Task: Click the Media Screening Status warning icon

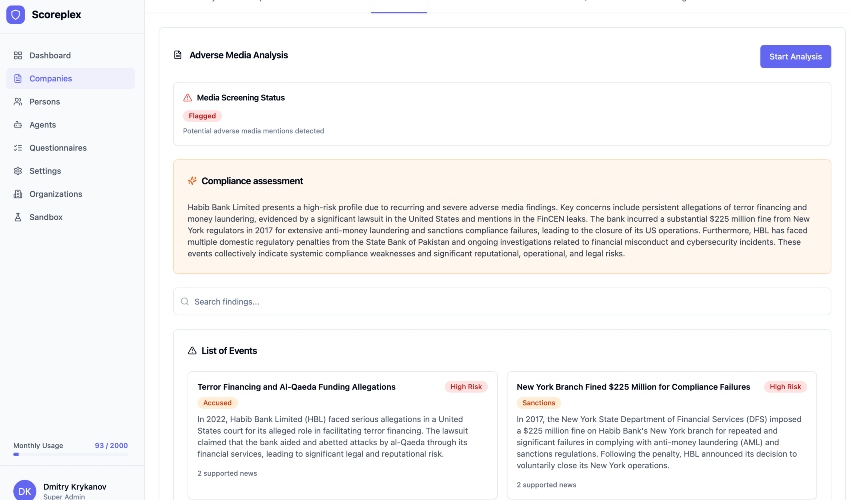Action: point(187,98)
